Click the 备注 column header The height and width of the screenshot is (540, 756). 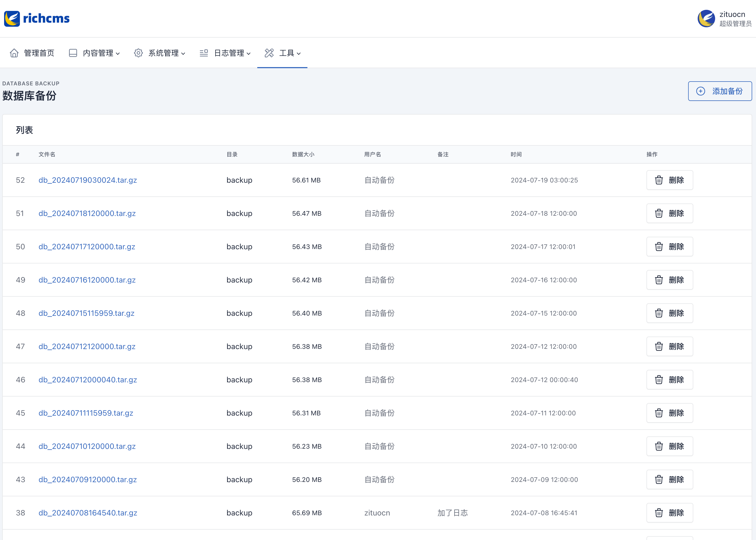(x=443, y=154)
